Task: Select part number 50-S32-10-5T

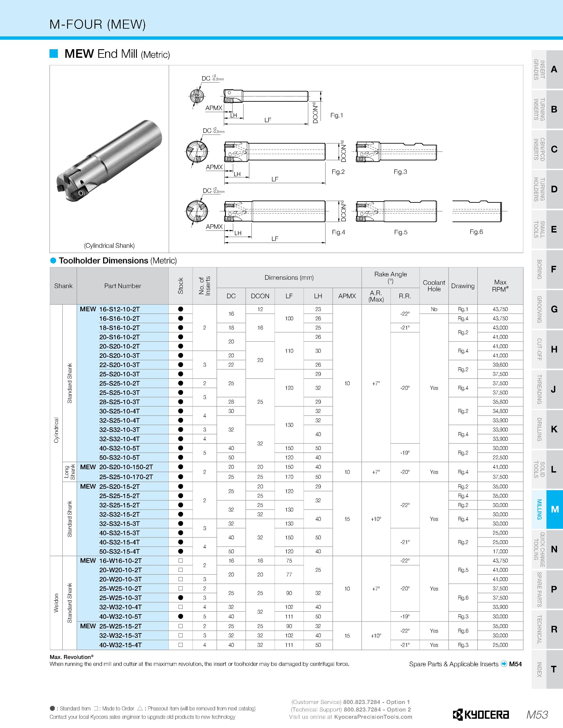Action: [x=119, y=457]
